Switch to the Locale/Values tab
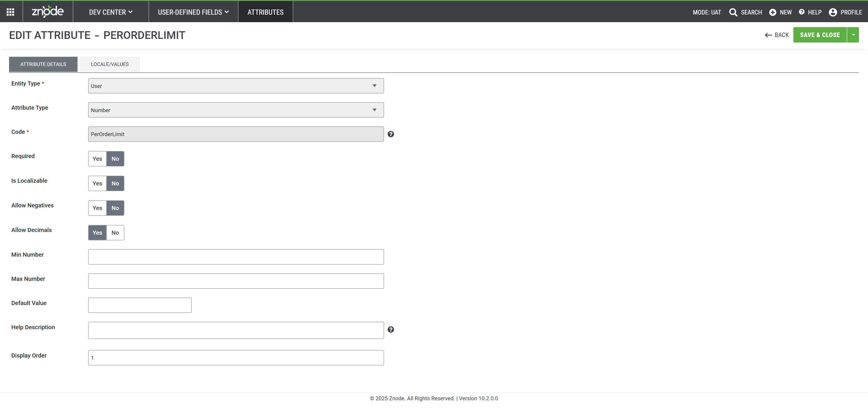868x412 pixels. [109, 64]
